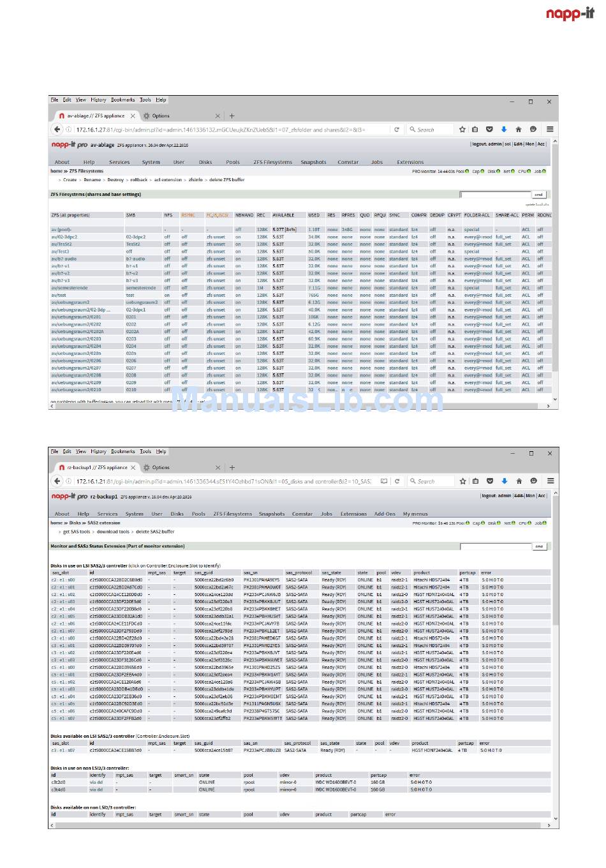The height and width of the screenshot is (868, 606).
Task: Open the hamburger menu in av-ablage window
Action: click(549, 130)
